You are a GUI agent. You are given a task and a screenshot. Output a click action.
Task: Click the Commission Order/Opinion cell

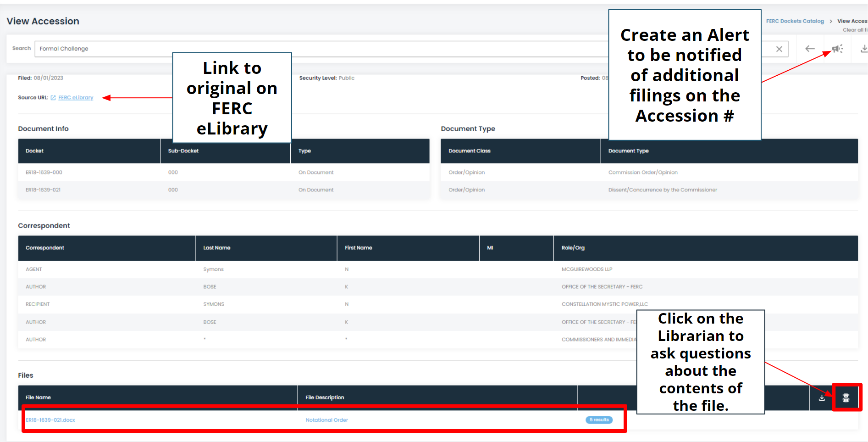[643, 173]
